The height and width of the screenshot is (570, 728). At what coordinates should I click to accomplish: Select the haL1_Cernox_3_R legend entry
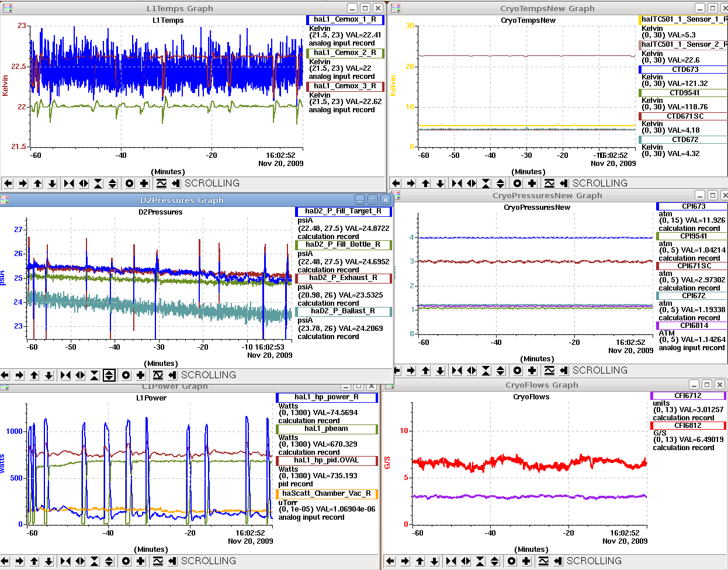(345, 86)
